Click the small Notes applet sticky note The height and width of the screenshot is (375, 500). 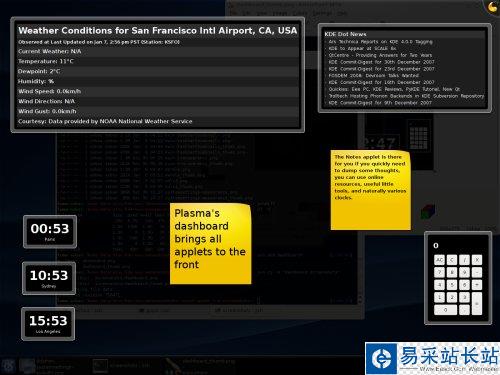(370, 190)
